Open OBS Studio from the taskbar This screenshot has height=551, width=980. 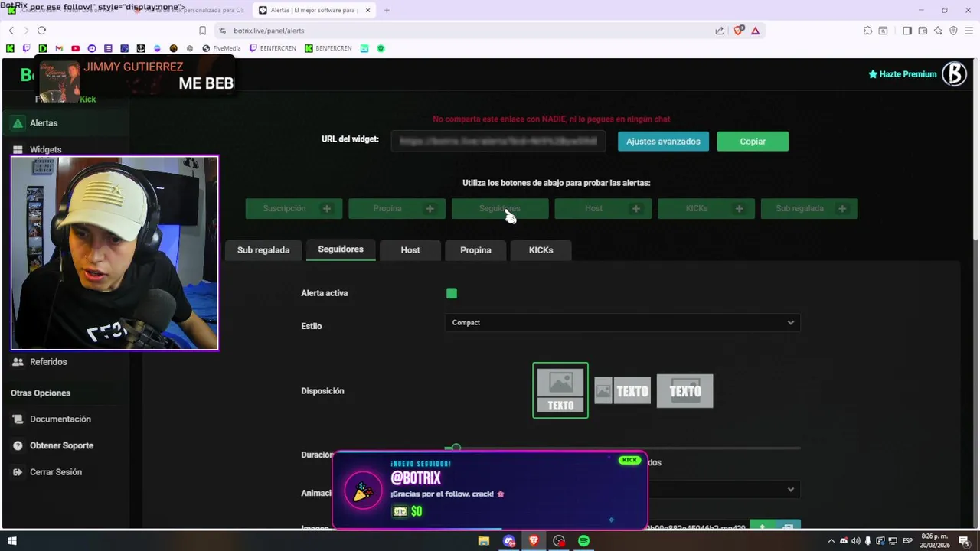click(559, 541)
